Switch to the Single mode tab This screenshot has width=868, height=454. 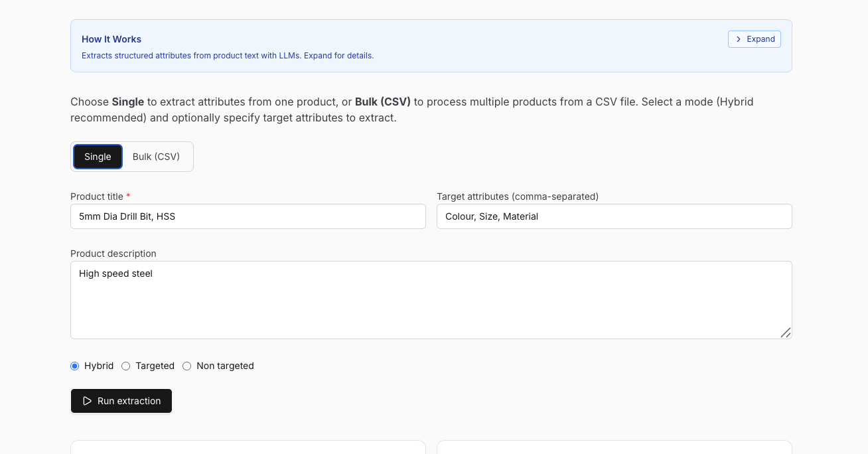pyautogui.click(x=98, y=157)
